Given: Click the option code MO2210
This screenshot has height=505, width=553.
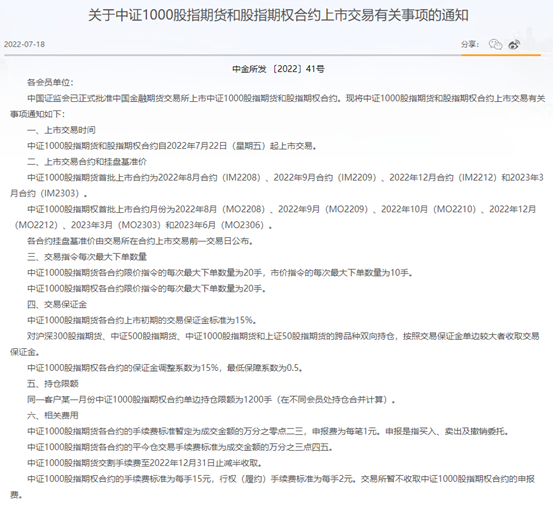Looking at the screenshot, I should 455,209.
